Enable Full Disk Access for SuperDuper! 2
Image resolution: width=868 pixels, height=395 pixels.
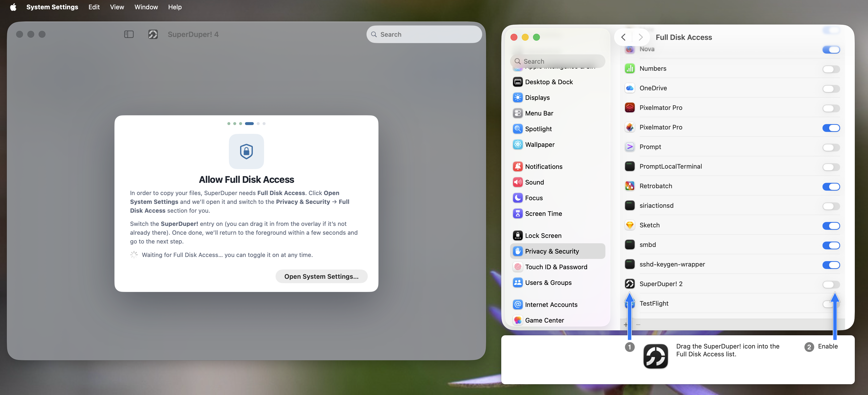tap(831, 284)
